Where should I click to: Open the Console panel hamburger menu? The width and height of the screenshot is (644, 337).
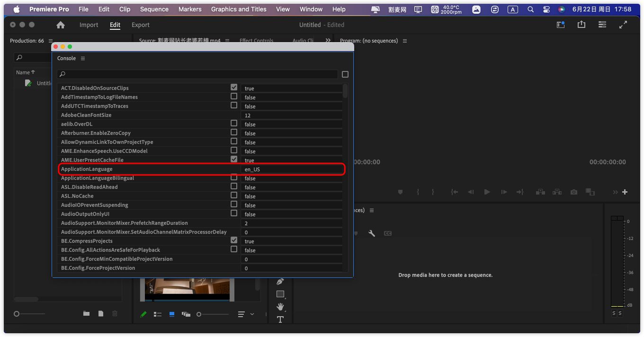[x=83, y=58]
